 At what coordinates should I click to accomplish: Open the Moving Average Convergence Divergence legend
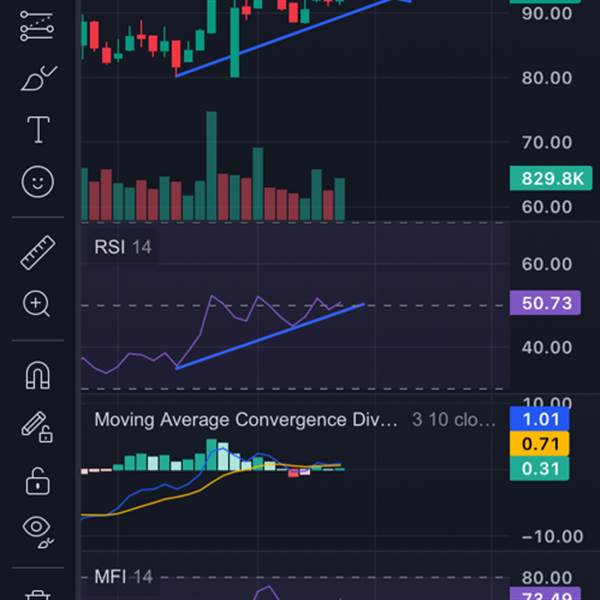[246, 419]
